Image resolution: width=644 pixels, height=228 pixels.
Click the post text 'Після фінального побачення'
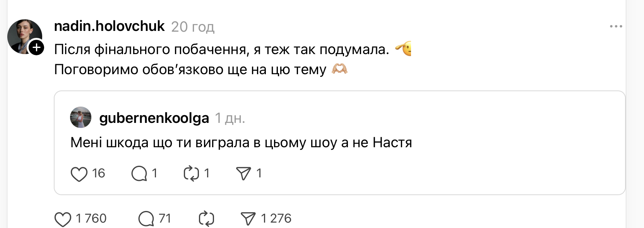point(221,49)
